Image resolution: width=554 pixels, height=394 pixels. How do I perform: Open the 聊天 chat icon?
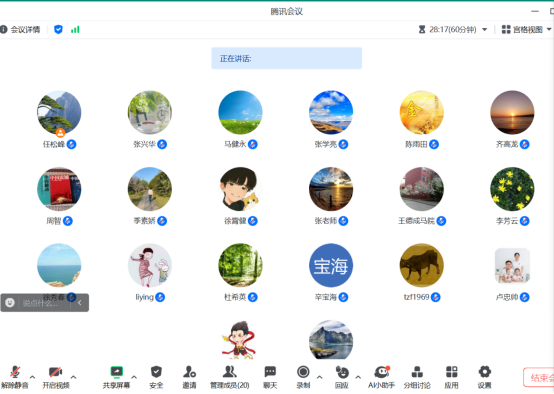pyautogui.click(x=270, y=372)
